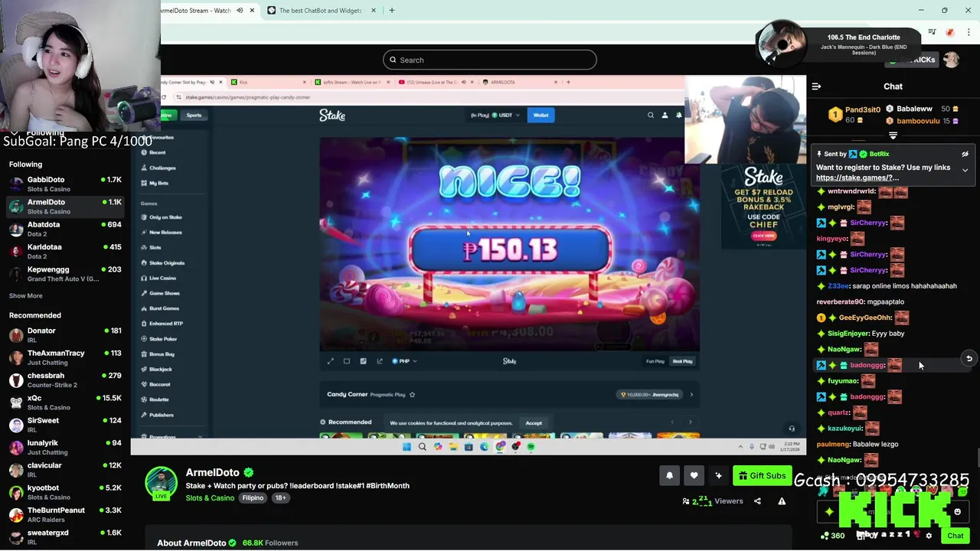
Task: Click Show more under Following list
Action: coord(25,295)
